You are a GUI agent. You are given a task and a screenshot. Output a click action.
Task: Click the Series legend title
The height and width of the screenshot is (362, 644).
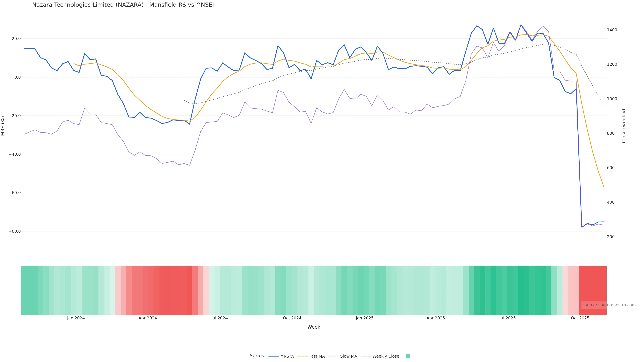pos(257,356)
